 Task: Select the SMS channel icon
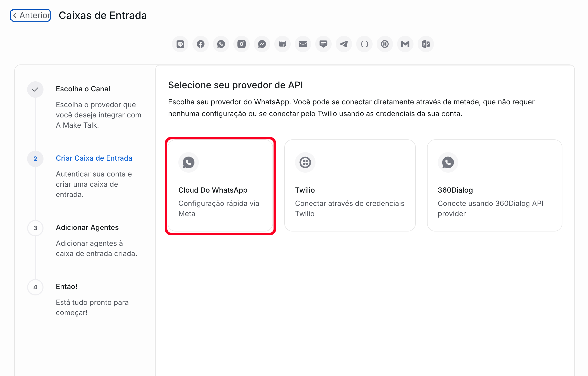tap(323, 44)
